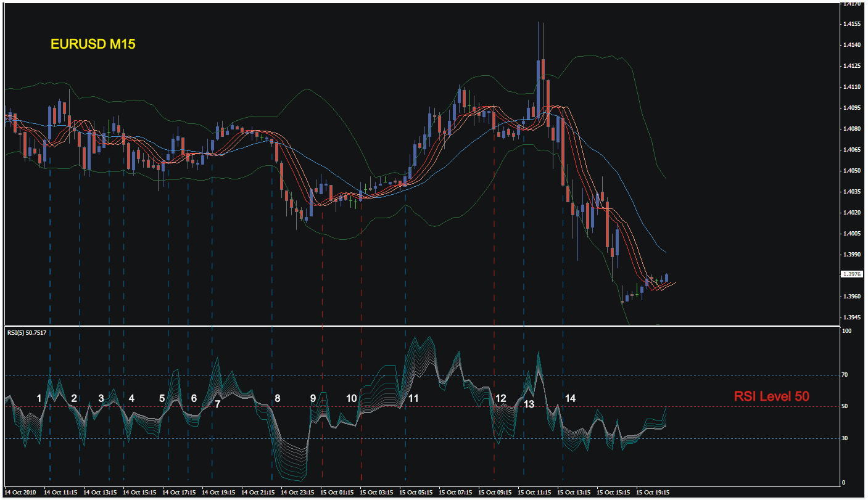The width and height of the screenshot is (868, 500).
Task: Click the 1.4080 price scale label
Action: point(852,128)
